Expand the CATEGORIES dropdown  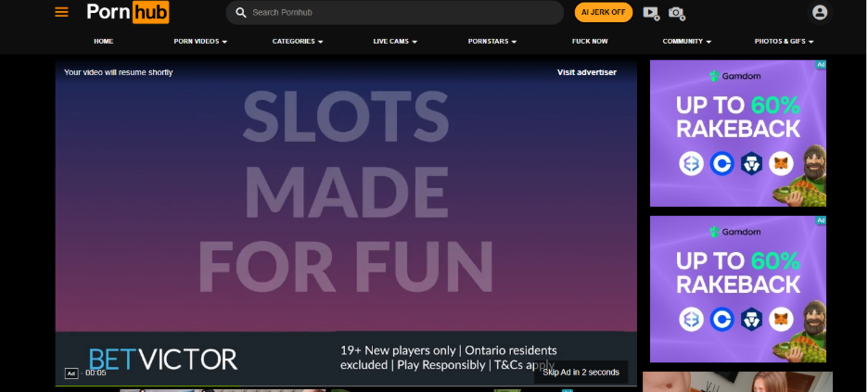click(298, 42)
